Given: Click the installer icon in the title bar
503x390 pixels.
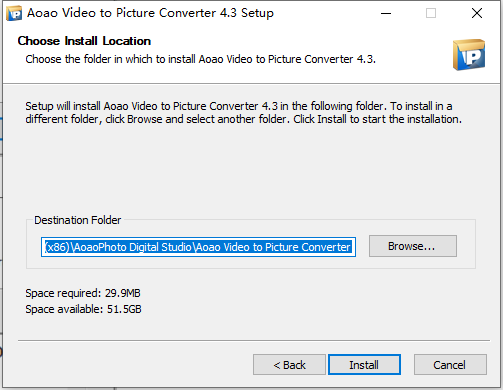Looking at the screenshot, I should point(14,13).
